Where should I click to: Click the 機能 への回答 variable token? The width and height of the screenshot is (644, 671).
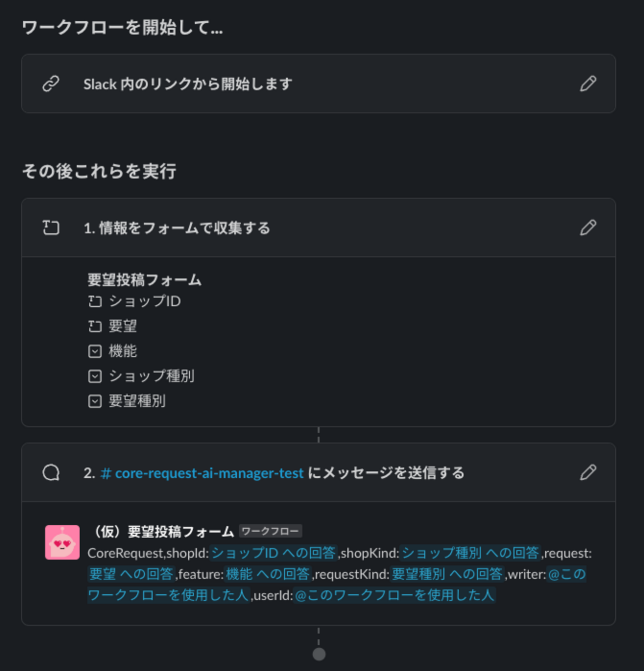click(268, 574)
